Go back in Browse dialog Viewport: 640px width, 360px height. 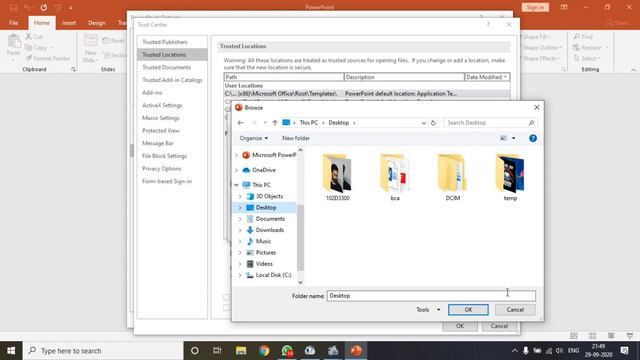pos(240,123)
